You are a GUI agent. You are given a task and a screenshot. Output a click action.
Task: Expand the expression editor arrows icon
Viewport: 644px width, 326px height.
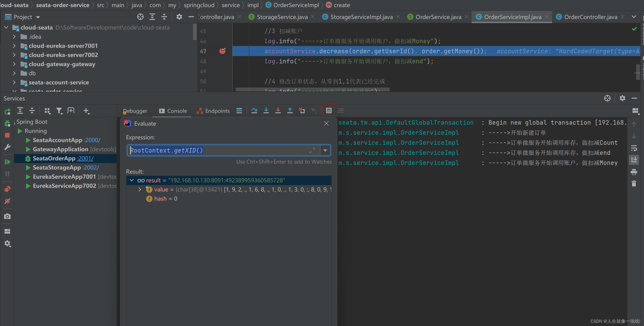click(x=312, y=150)
